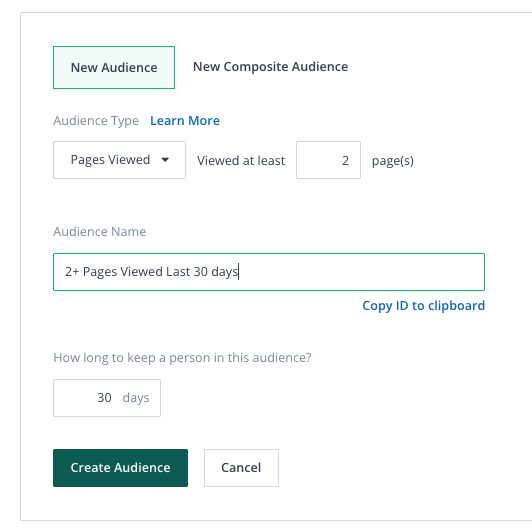Click the 'days' suffix in duration box

[136, 398]
